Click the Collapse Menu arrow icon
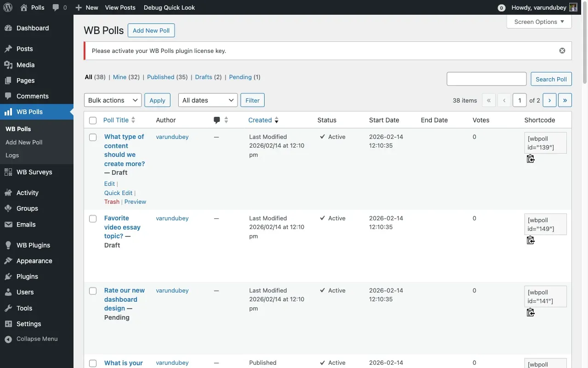The image size is (588, 368). [8, 339]
